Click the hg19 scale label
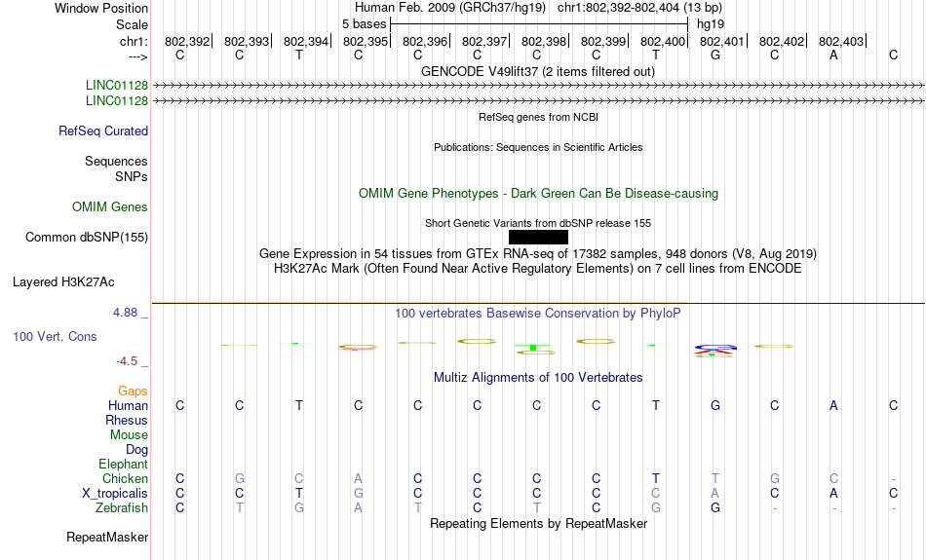Screen dimensions: 926x560 point(710,24)
